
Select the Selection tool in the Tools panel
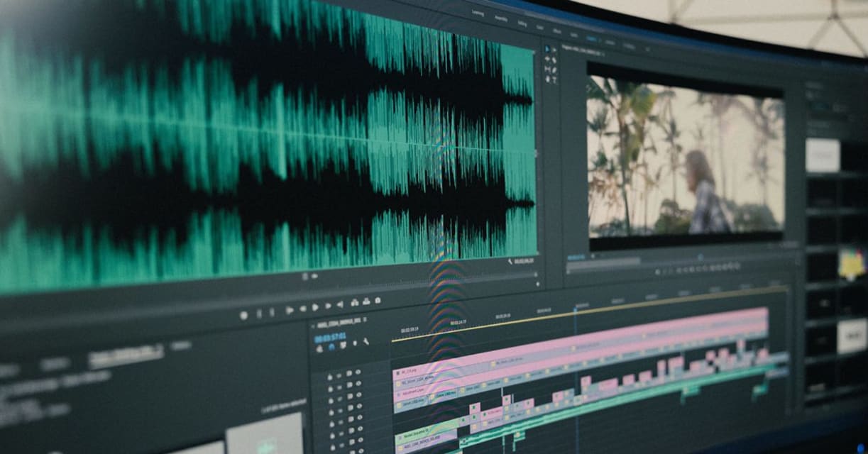point(547,49)
